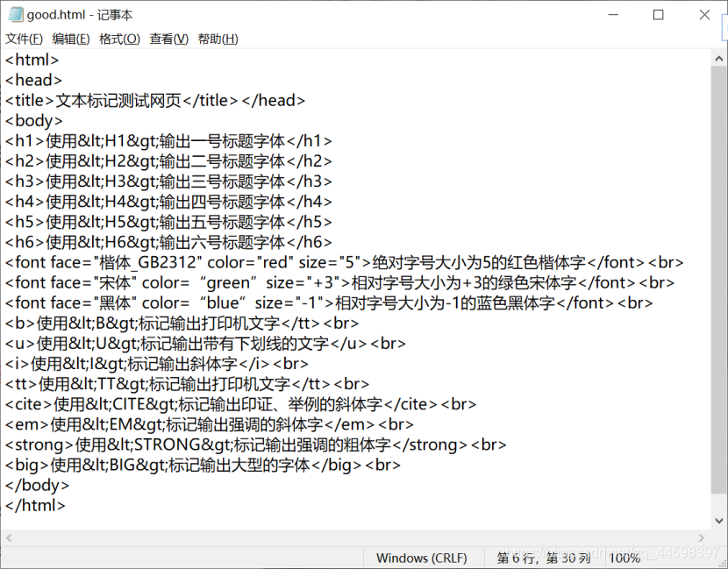Image resolution: width=728 pixels, height=569 pixels.
Task: Click the 第 6 行 position status entry
Action: click(543, 558)
